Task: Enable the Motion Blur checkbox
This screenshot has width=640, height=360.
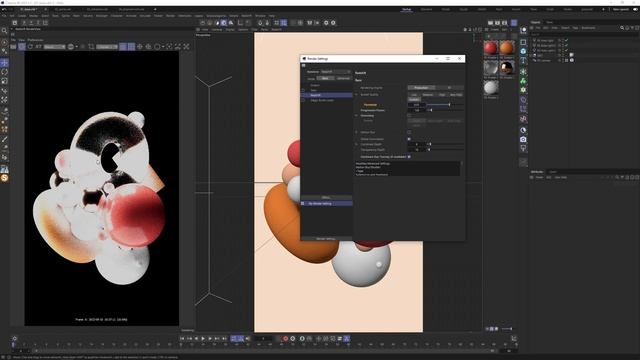Action: tap(409, 132)
